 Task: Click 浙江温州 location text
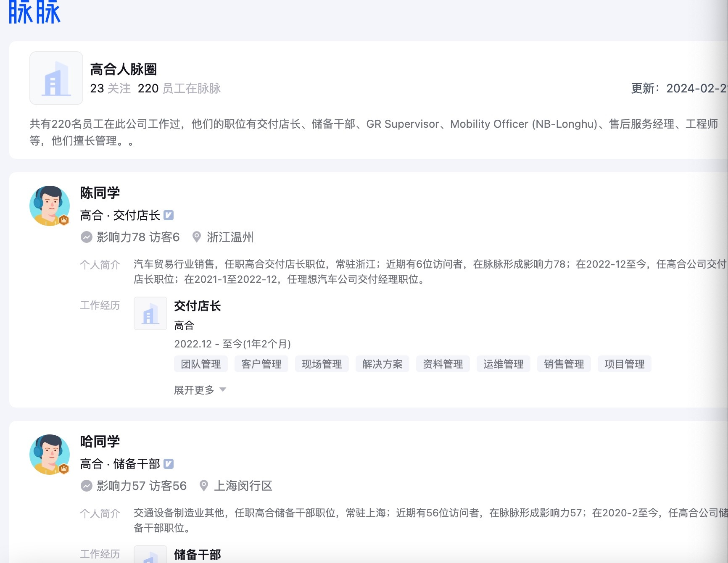pos(230,237)
